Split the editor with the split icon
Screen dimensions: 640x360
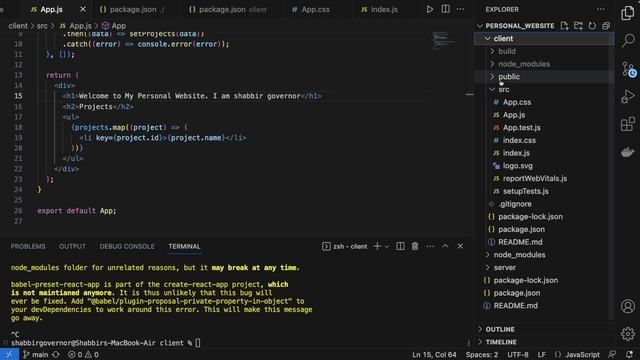[445, 9]
